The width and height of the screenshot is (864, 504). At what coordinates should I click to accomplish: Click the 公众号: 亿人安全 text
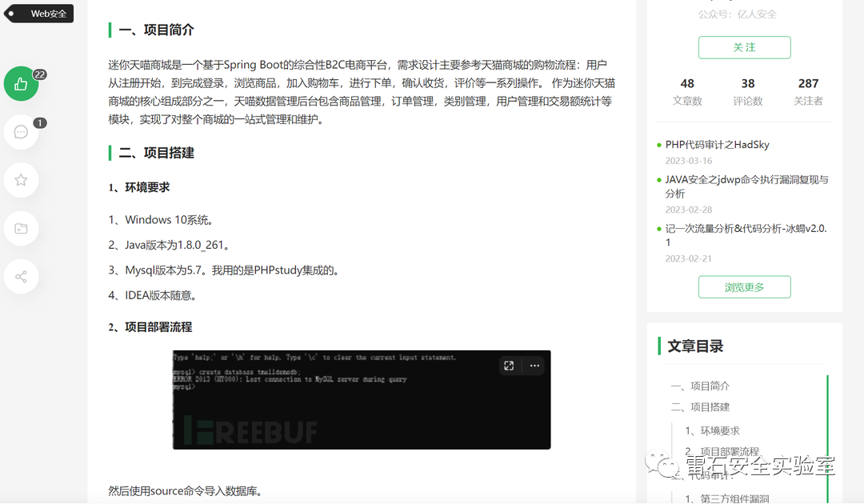point(738,14)
